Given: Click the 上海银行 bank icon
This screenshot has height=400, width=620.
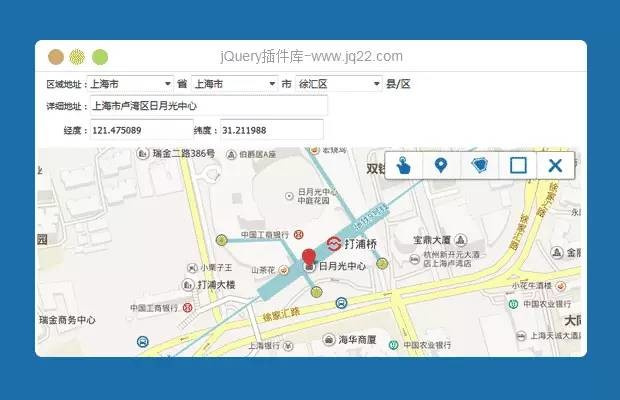Looking at the screenshot, I should point(288,347).
